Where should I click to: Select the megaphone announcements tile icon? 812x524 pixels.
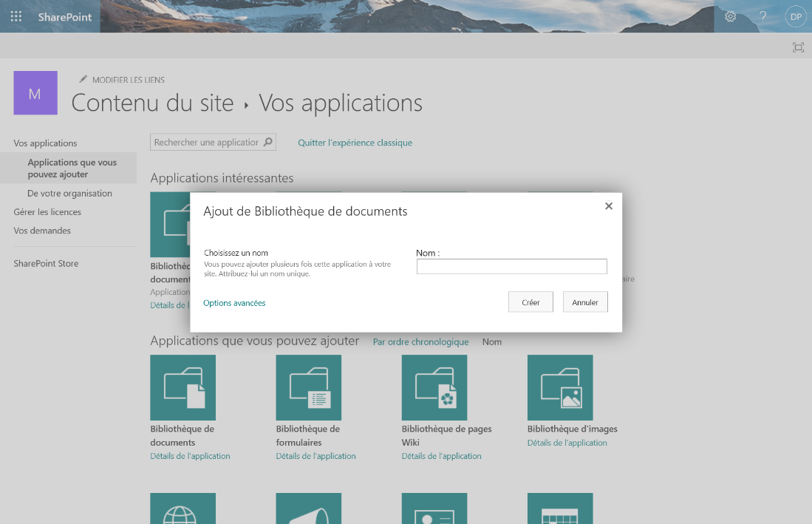click(309, 508)
